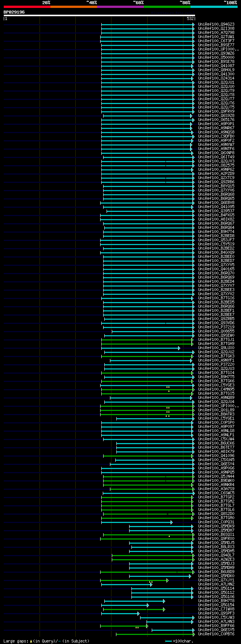This screenshot has height=644, width=241.
Task: Select the UniRef100_O50000 label
Action: tap(216, 57)
